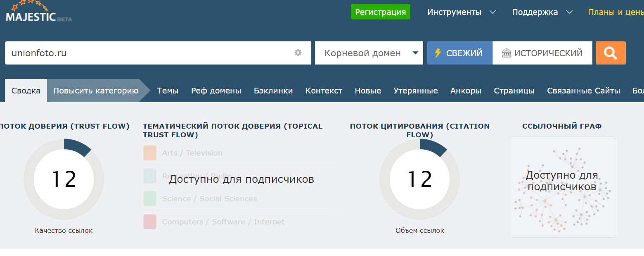Click the Регистрация button
This screenshot has height=256, width=644.
(x=381, y=12)
